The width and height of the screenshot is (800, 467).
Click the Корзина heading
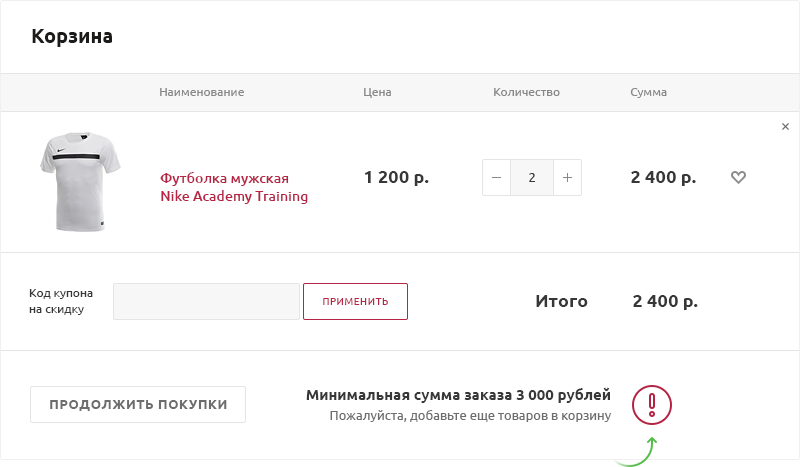pos(72,37)
